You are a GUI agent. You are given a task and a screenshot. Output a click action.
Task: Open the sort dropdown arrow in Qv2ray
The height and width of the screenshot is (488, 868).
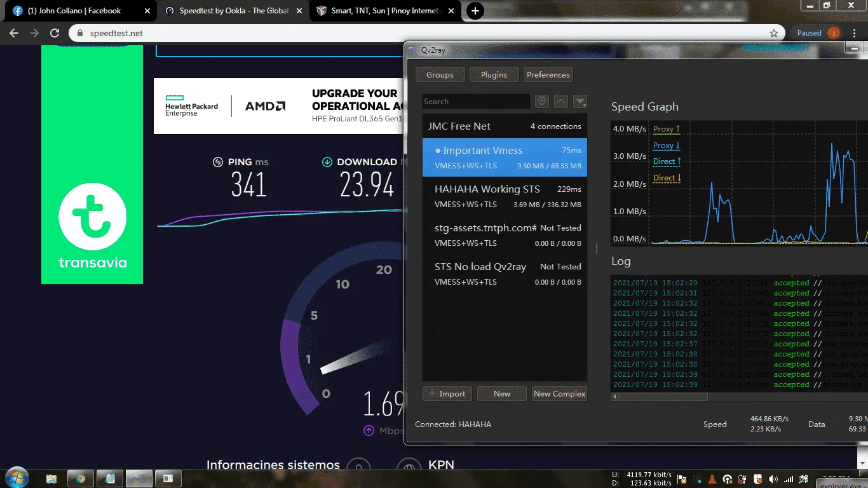(x=580, y=101)
